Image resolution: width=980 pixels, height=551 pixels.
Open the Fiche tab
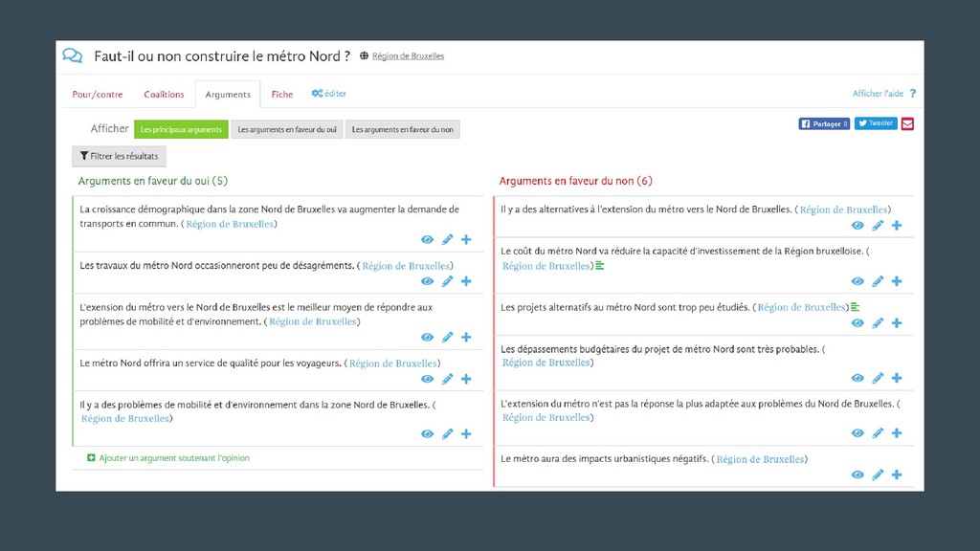282,95
